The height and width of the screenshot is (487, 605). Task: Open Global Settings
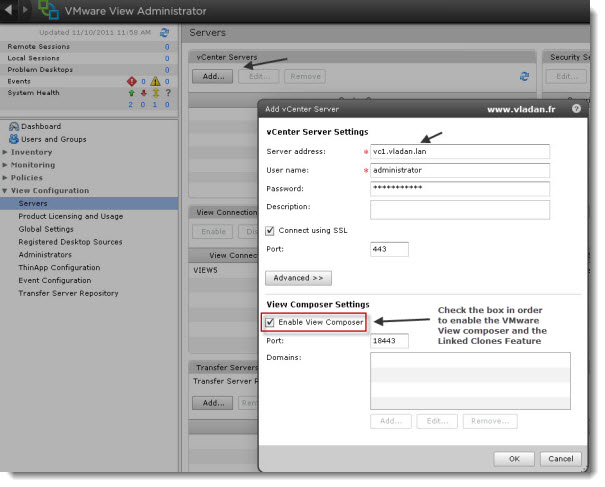(x=46, y=229)
